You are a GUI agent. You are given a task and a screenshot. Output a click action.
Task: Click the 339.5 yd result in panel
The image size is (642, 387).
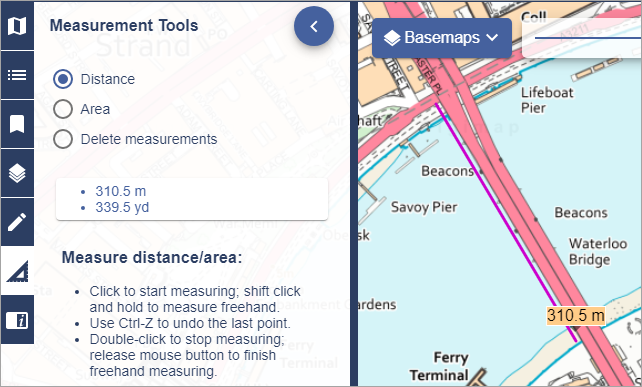click(122, 207)
